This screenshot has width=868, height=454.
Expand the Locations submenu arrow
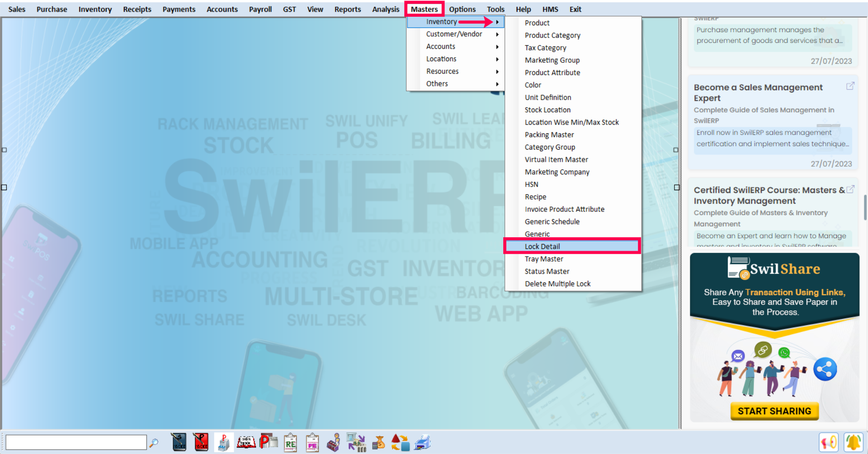[x=497, y=59]
